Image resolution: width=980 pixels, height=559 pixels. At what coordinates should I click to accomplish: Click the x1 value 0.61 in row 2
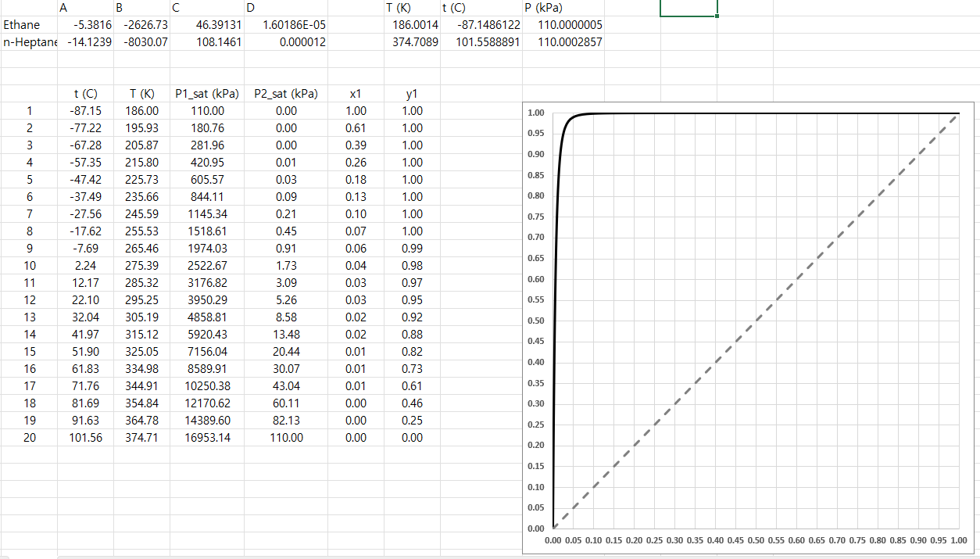coord(356,128)
